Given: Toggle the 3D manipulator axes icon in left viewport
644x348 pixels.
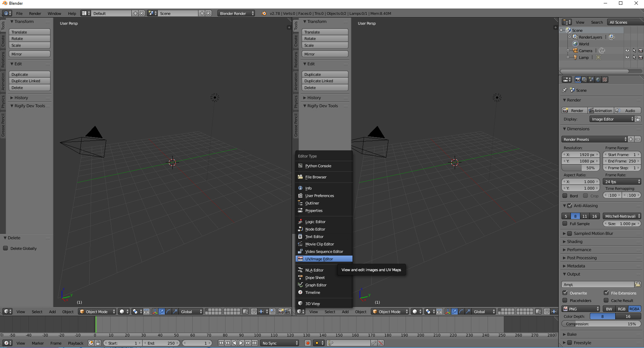Looking at the screenshot, I should [155, 311].
